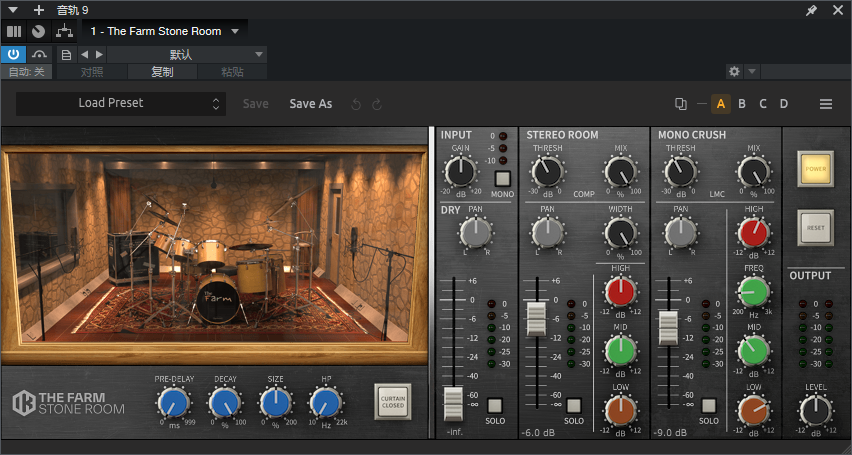Click Save As
Screen dimensions: 852x455
click(311, 104)
